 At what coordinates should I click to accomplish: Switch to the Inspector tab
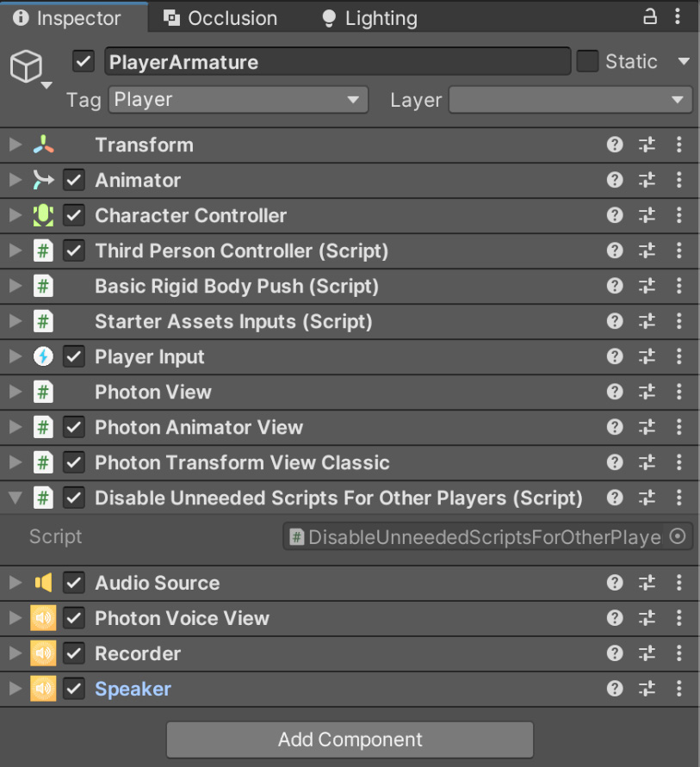tap(73, 17)
